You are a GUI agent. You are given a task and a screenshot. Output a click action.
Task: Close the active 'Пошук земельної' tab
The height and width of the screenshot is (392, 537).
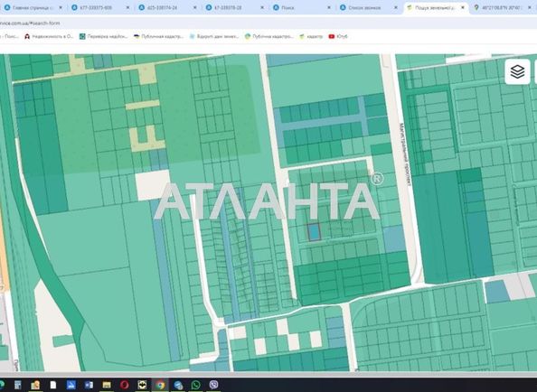pos(463,7)
